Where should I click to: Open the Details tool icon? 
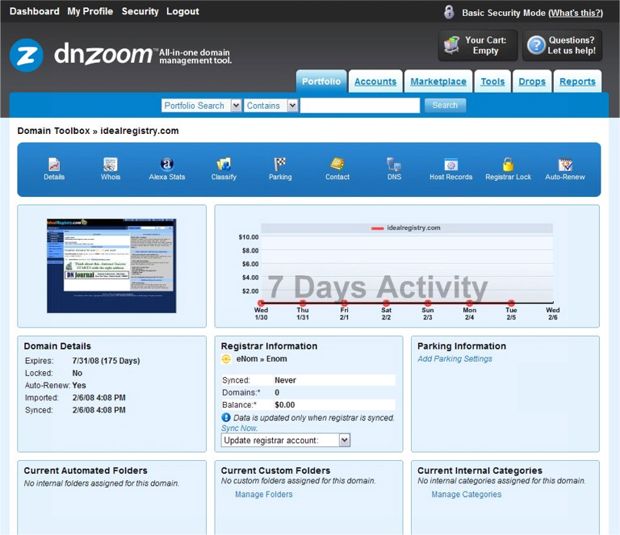point(54,164)
